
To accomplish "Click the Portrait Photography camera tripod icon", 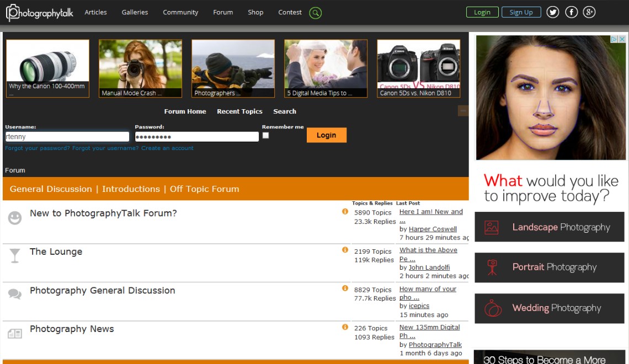I will pyautogui.click(x=492, y=267).
